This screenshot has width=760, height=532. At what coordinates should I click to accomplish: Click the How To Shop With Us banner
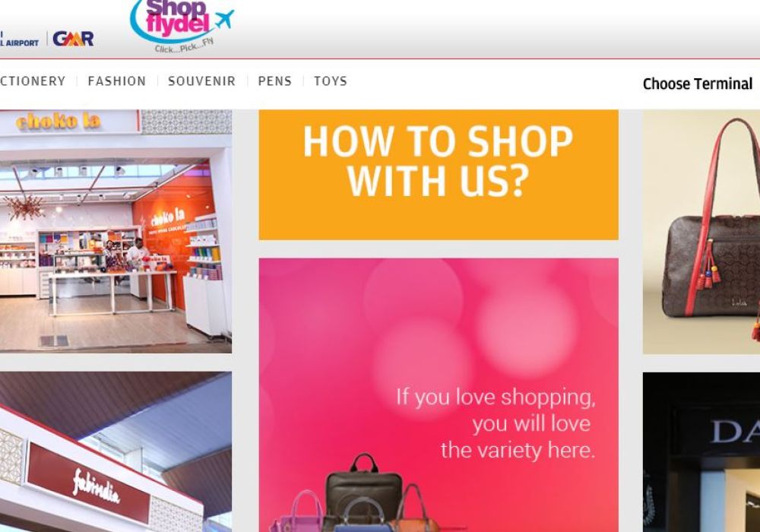tap(439, 175)
